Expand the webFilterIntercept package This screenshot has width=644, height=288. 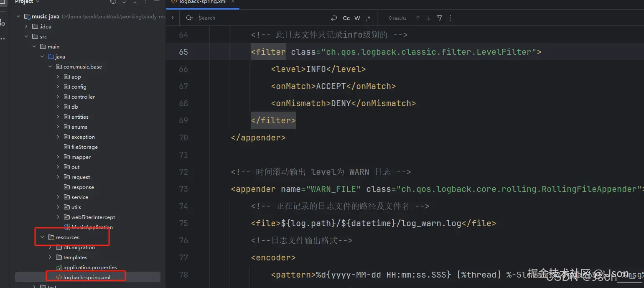(x=58, y=217)
